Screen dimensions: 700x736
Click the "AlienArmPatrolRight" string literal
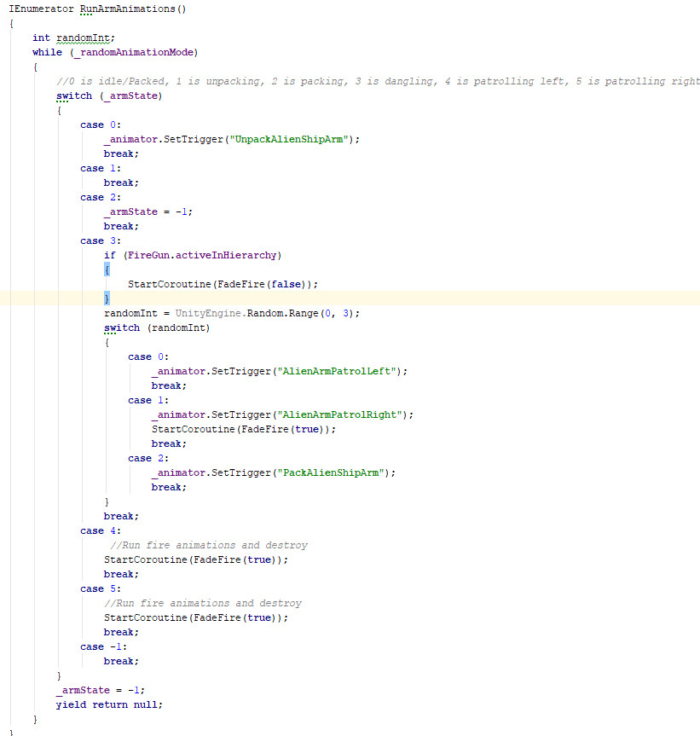point(339,415)
